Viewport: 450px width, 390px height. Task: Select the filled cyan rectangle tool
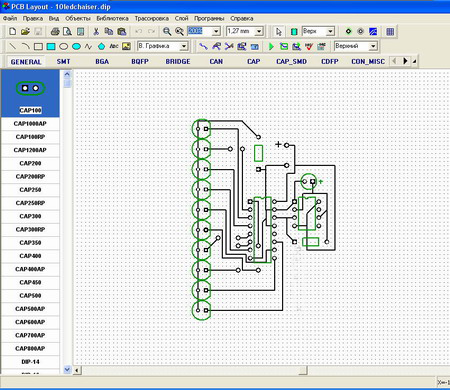tap(51, 46)
